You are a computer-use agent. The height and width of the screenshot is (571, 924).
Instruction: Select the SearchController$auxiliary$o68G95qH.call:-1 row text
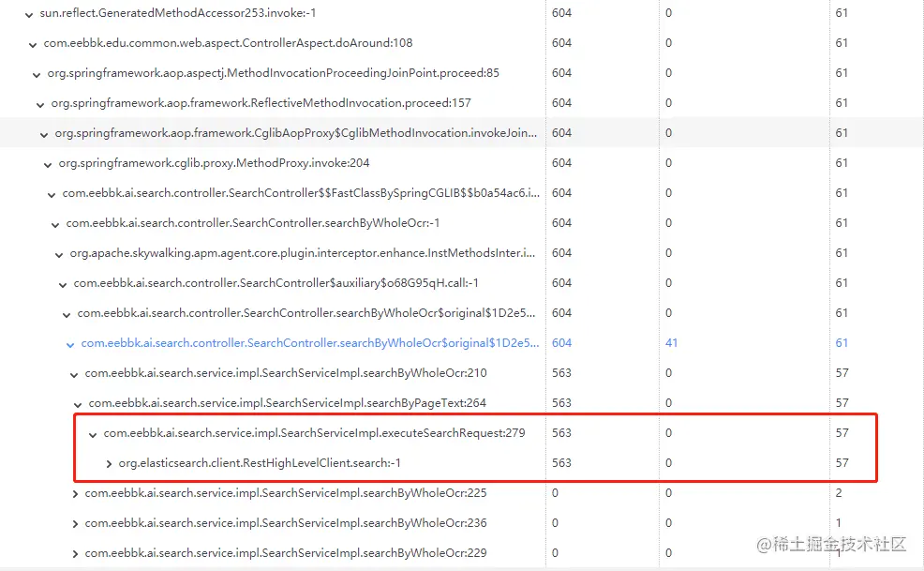(276, 283)
